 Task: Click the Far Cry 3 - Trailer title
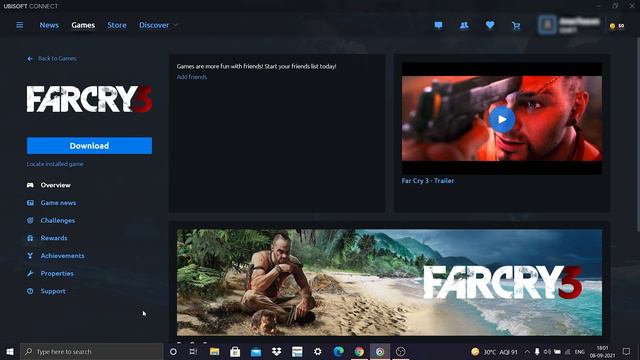tap(428, 180)
